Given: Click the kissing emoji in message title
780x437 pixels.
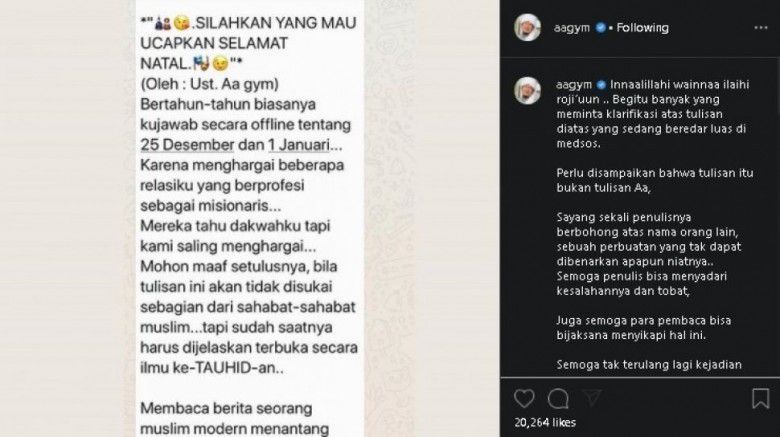Looking at the screenshot, I should (182, 23).
